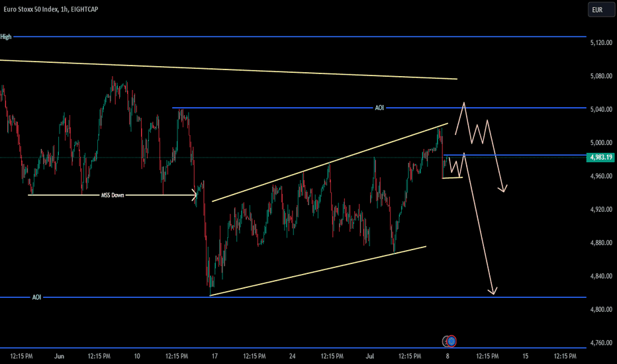Select the AOI label near the 5,040 level

379,108
